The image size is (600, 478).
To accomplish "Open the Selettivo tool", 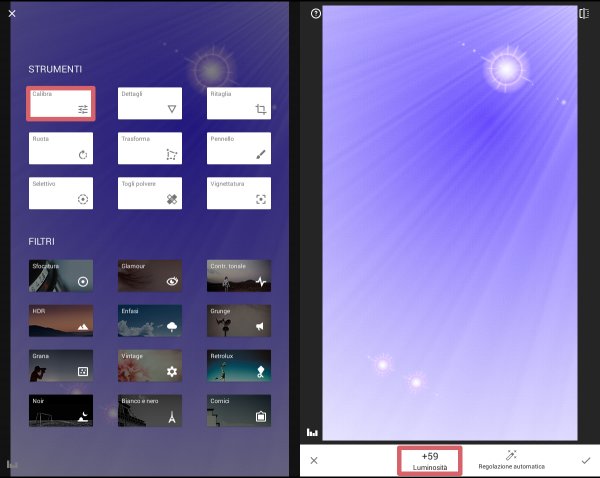I will coord(60,193).
